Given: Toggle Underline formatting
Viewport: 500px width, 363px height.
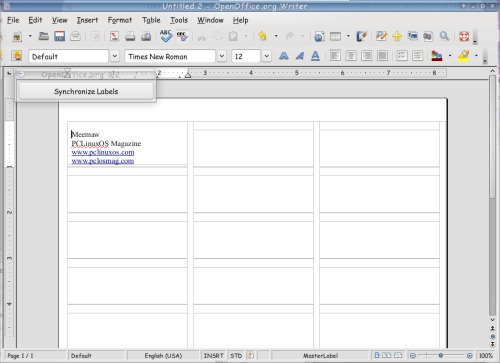Looking at the screenshot, I should click(315, 56).
